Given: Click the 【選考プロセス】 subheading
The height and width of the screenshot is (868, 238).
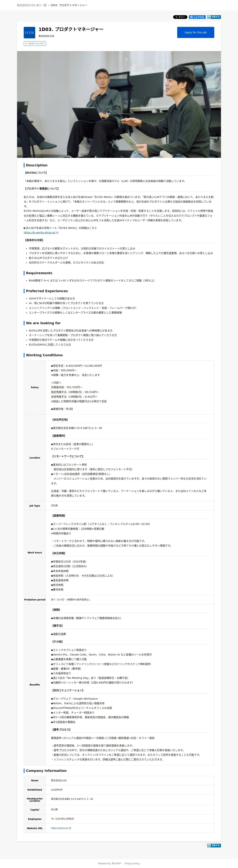Looking at the screenshot, I should (x=61, y=730).
